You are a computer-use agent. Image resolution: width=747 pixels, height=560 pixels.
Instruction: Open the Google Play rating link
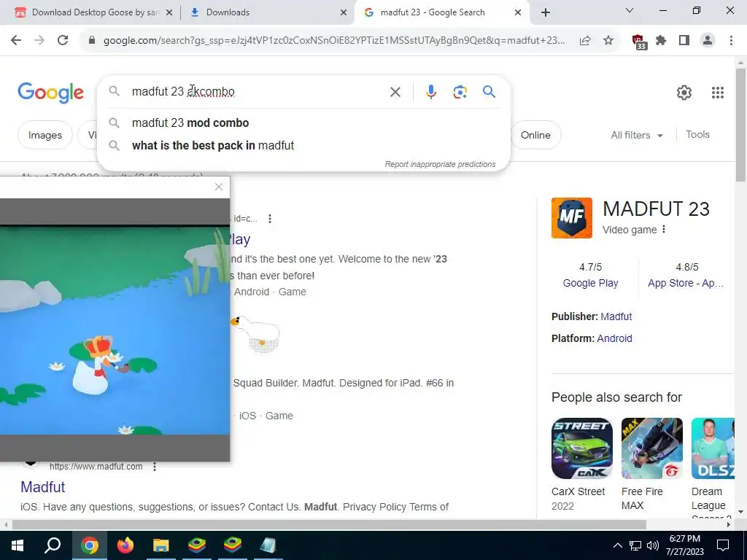click(x=590, y=283)
